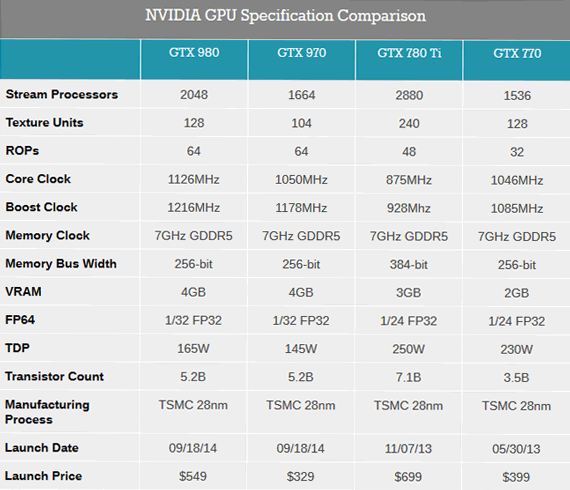The width and height of the screenshot is (570, 490).
Task: Click the $699 launch price
Action: coord(408,477)
